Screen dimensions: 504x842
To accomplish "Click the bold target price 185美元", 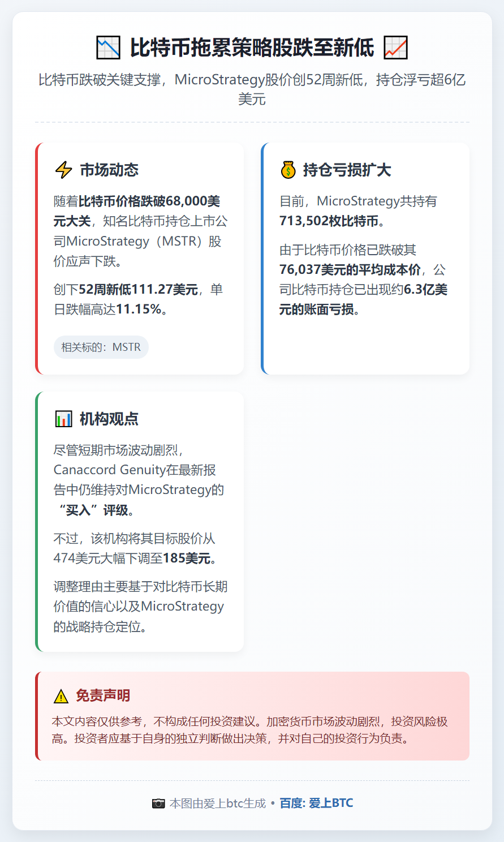I will tap(187, 559).
